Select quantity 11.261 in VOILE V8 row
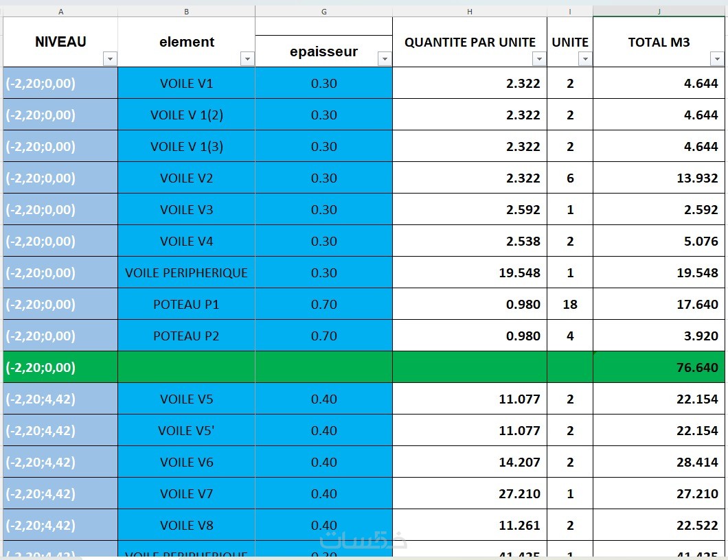This screenshot has width=728, height=560. (x=469, y=525)
